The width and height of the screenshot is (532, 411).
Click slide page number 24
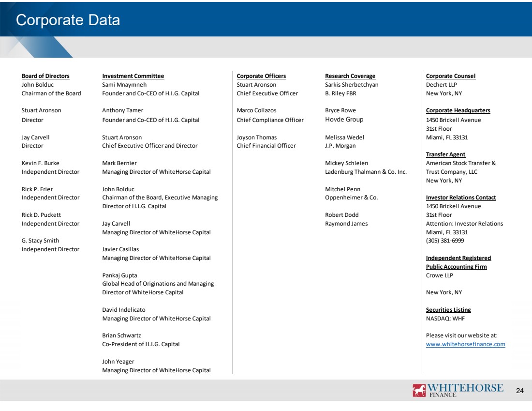pyautogui.click(x=519, y=391)
